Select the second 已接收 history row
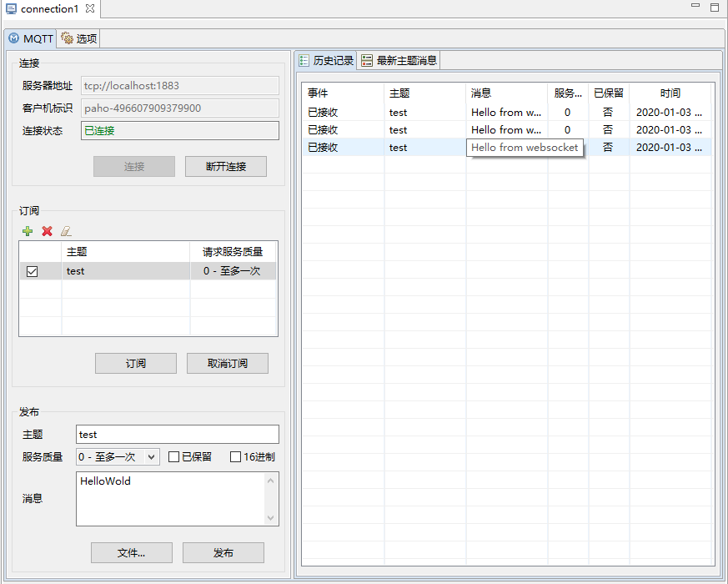This screenshot has width=728, height=584. (x=506, y=130)
